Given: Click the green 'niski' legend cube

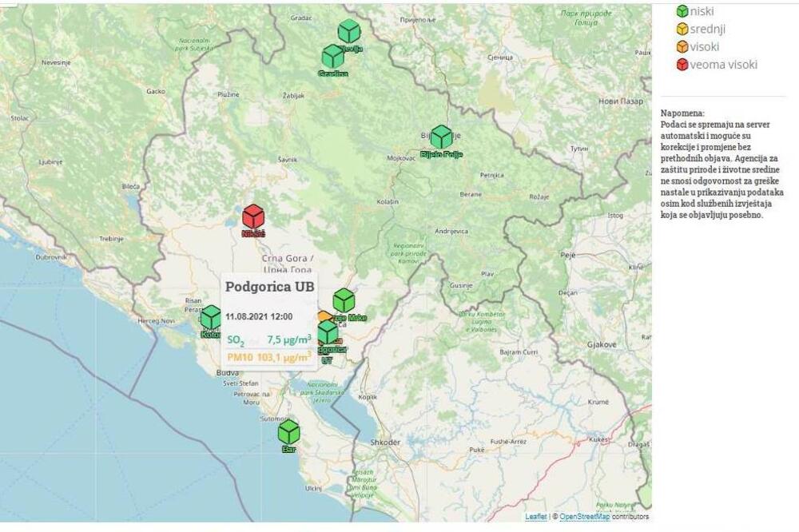Looking at the screenshot, I should pyautogui.click(x=682, y=11).
